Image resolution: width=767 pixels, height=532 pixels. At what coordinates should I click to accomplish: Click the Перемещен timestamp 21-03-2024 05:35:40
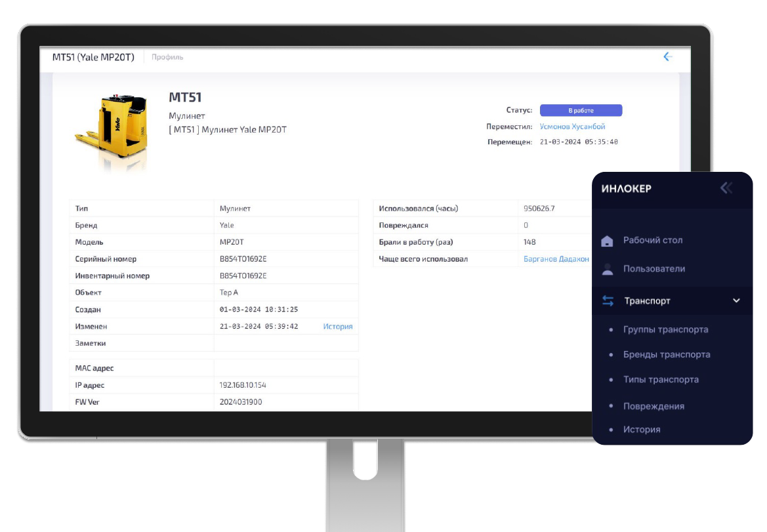point(579,142)
